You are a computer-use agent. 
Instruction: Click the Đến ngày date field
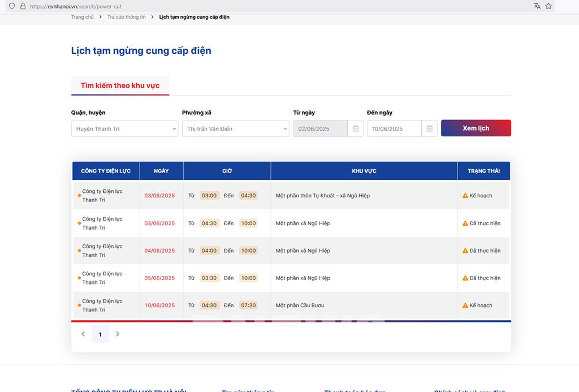click(394, 128)
